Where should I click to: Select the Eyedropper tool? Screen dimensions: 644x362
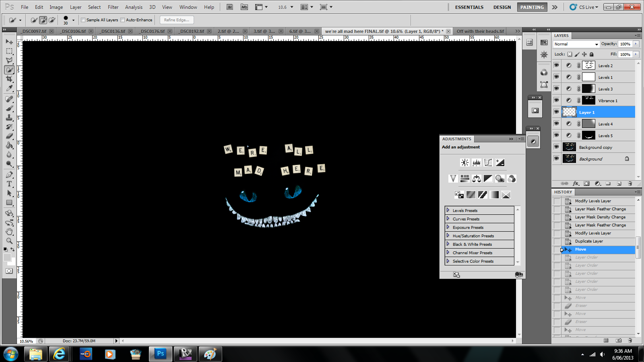(9, 88)
